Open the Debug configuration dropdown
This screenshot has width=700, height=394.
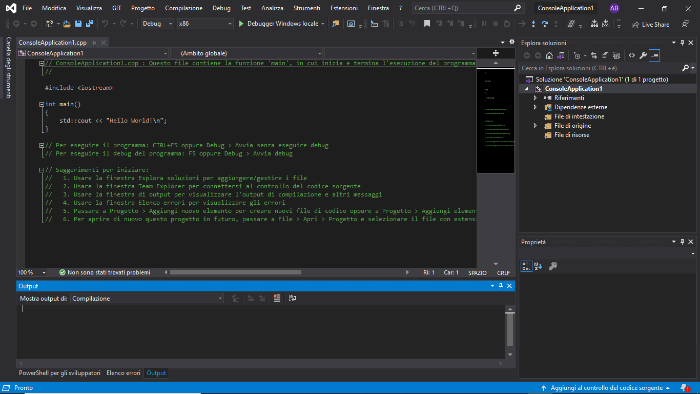coord(157,24)
